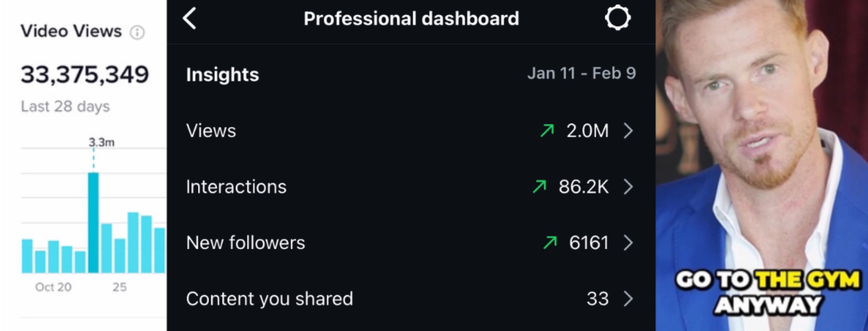This screenshot has width=868, height=331.
Task: Click the green arrow beside New followers
Action: [550, 243]
